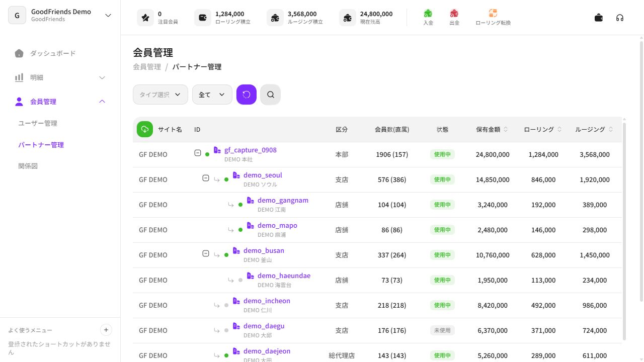
Task: Click the 使用中 badge for demo_seoul
Action: [x=442, y=179]
